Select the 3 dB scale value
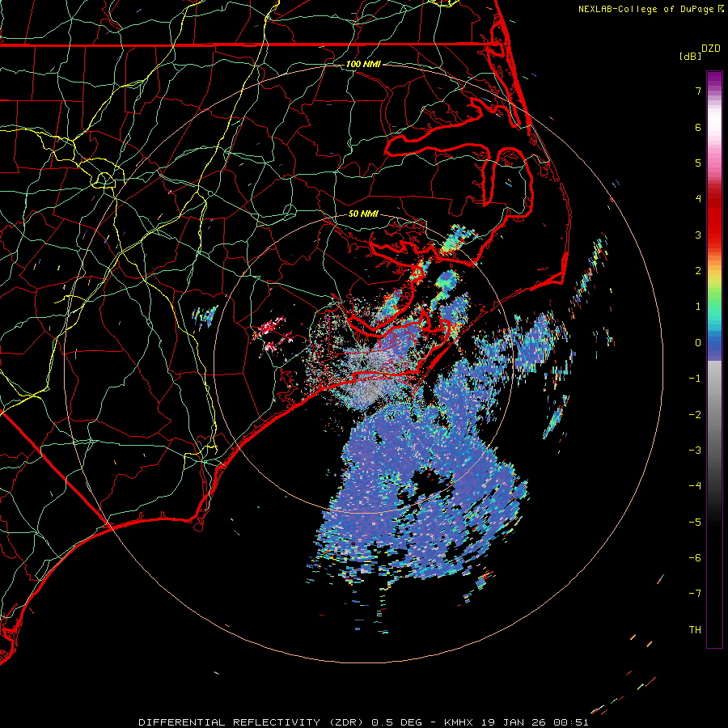The width and height of the screenshot is (728, 728). 698,235
